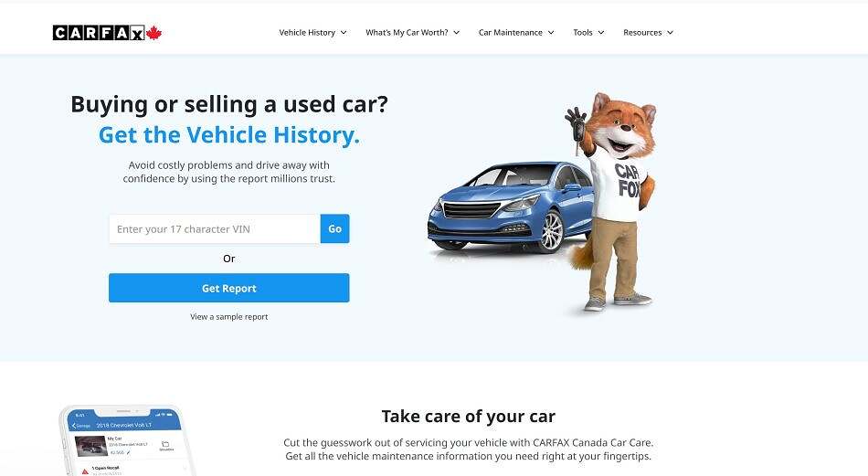Click the phone app mockup image
The height and width of the screenshot is (476, 868).
click(x=126, y=440)
